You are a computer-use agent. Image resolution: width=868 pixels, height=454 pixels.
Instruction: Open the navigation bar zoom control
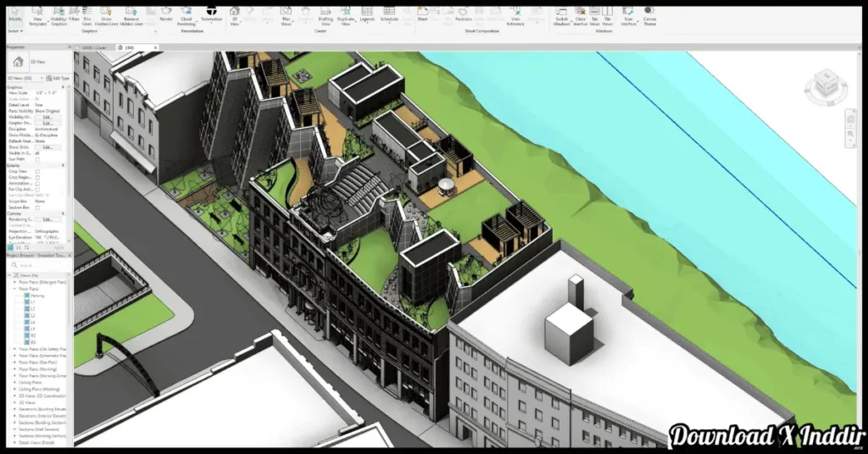pyautogui.click(x=851, y=134)
